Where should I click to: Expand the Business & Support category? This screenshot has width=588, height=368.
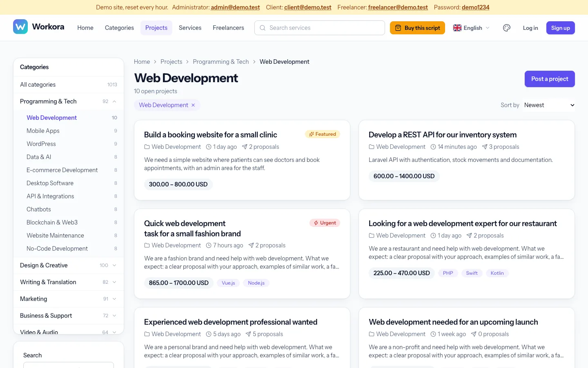pos(114,316)
